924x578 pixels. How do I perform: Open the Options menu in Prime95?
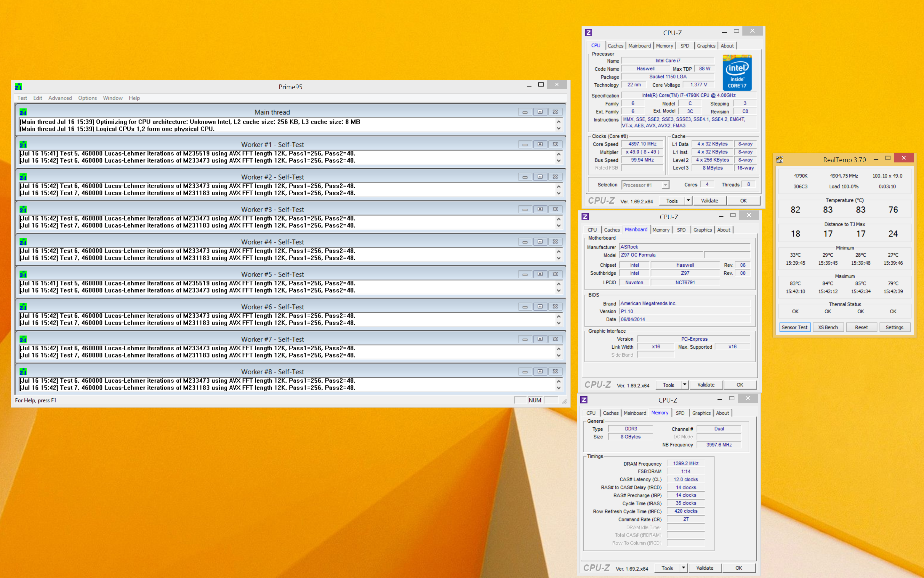tap(87, 98)
